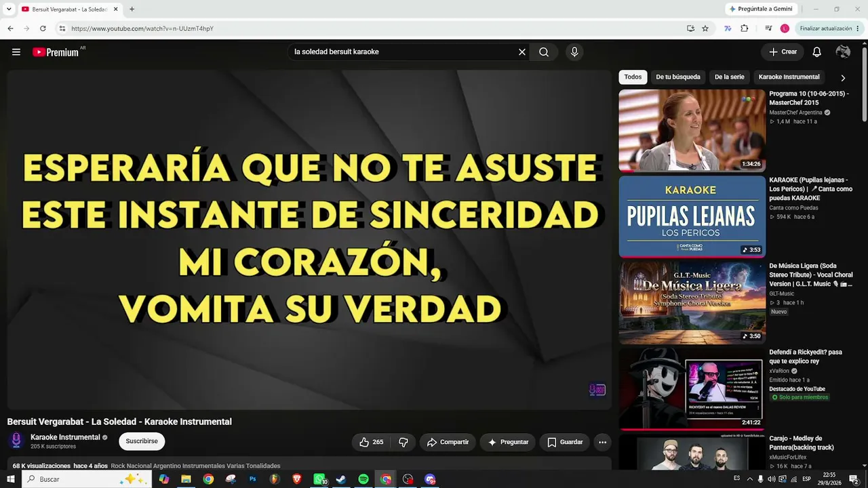
Task: Open the Extensions puzzle icon
Action: pyautogui.click(x=745, y=28)
